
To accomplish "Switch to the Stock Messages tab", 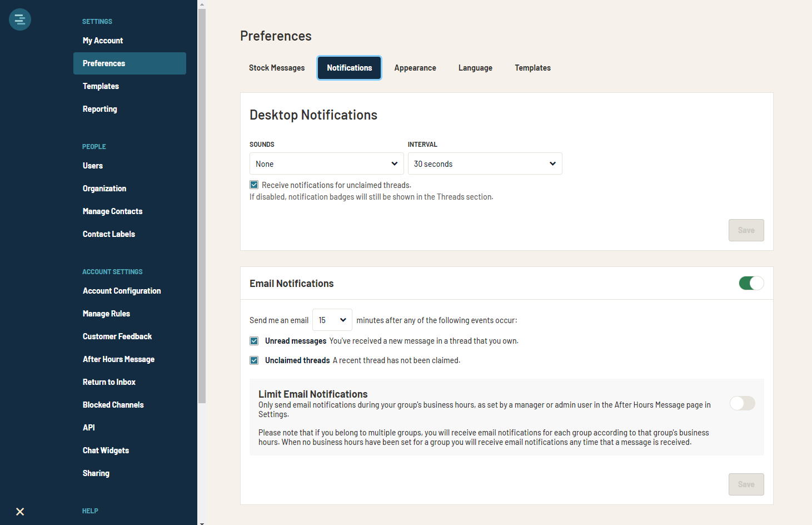I will tap(277, 68).
